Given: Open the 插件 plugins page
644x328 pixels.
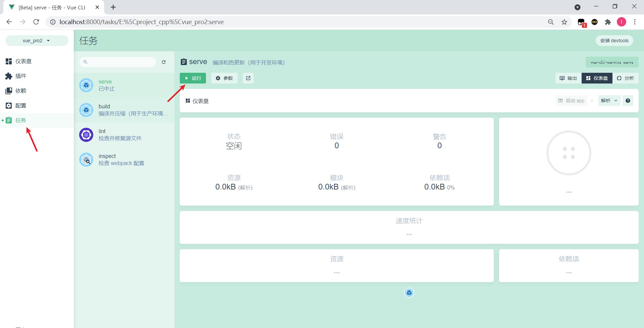Looking at the screenshot, I should [37, 76].
